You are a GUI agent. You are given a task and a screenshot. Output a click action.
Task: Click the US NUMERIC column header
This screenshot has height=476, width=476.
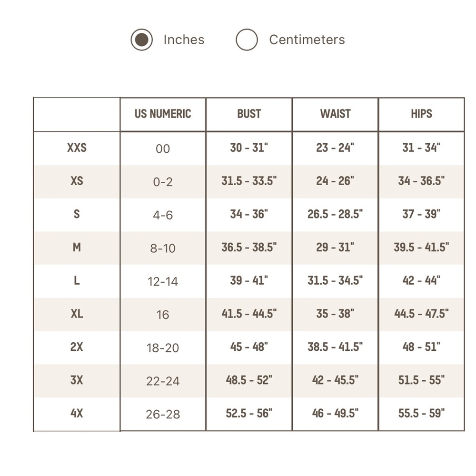(163, 114)
